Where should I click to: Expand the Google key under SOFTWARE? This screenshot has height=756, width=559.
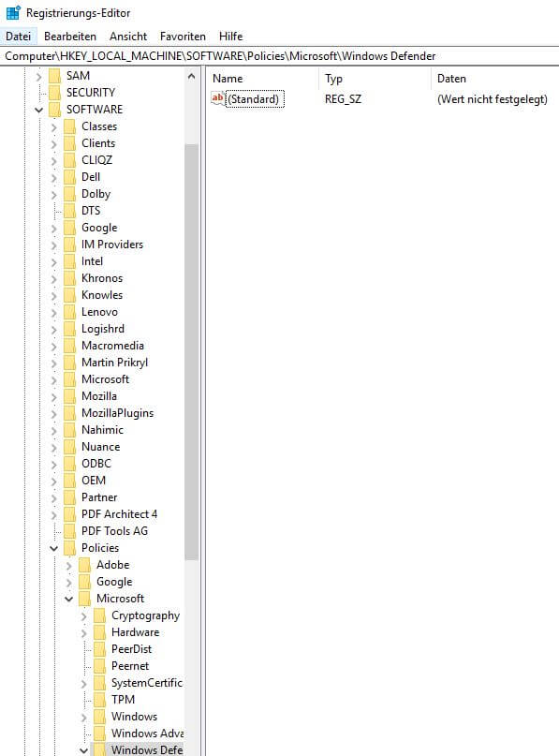pyautogui.click(x=53, y=228)
